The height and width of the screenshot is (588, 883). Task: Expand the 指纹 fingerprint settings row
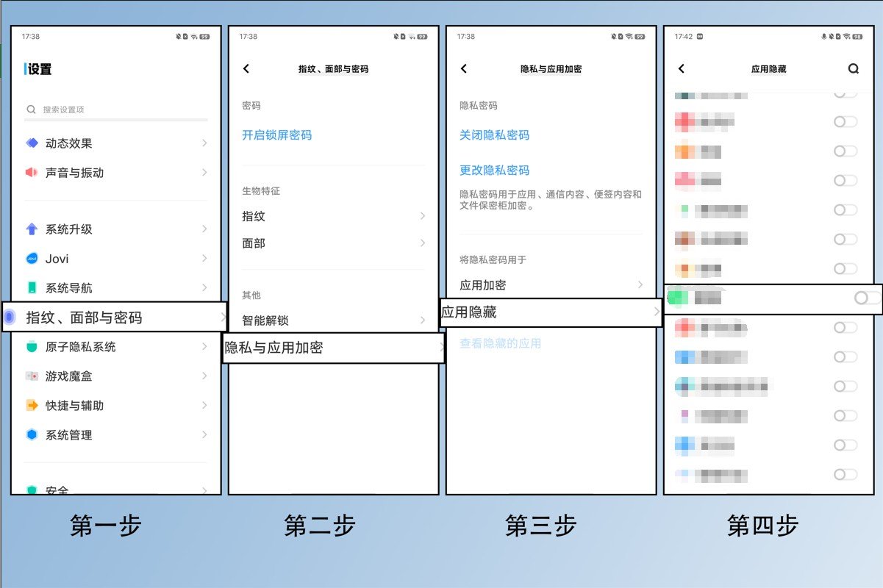(x=332, y=215)
